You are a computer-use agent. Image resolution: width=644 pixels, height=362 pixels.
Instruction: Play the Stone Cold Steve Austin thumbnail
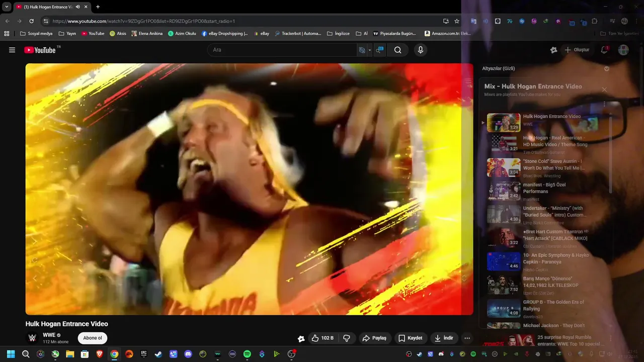[504, 167]
